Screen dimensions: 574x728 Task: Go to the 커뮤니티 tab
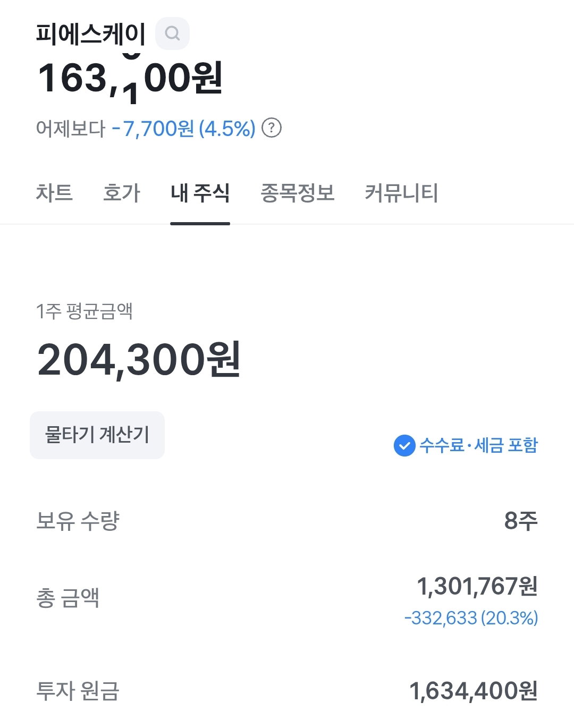(401, 192)
